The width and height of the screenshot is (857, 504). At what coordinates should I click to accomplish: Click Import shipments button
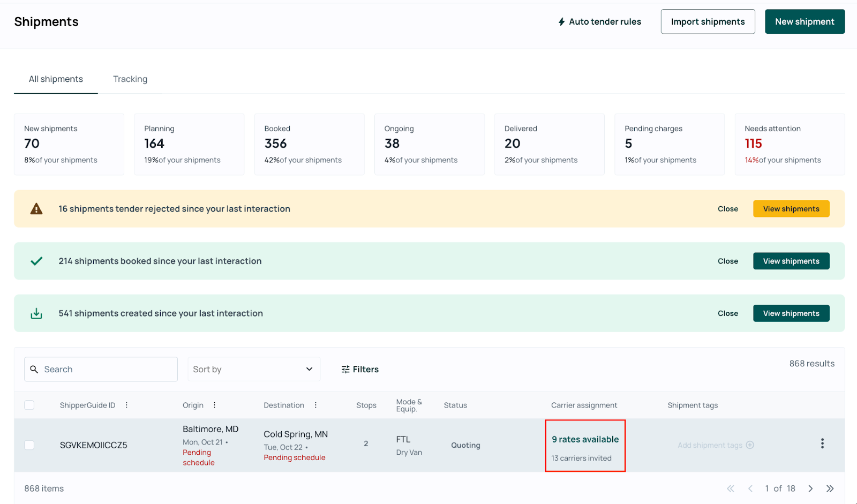pos(708,21)
